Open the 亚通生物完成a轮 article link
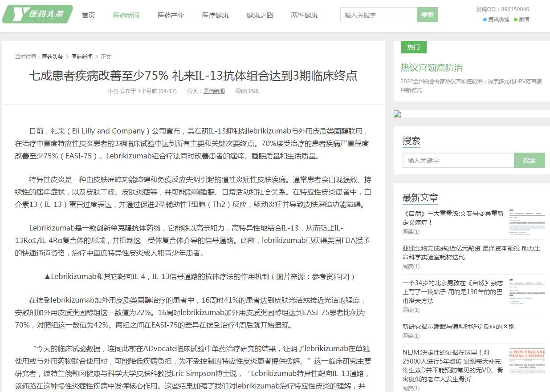The width and height of the screenshot is (550, 392). tap(472, 252)
